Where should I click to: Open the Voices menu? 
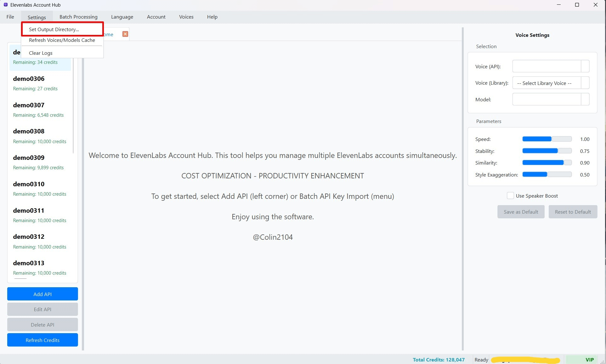(x=186, y=17)
